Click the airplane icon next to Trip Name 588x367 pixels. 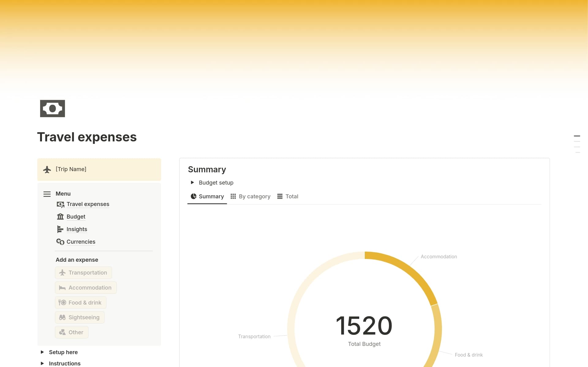47,169
